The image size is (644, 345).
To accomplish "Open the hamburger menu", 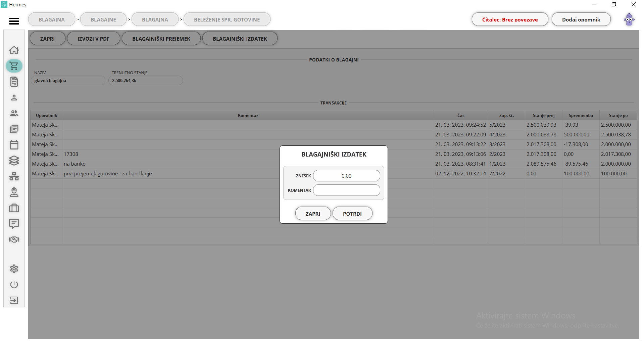I will pyautogui.click(x=14, y=21).
